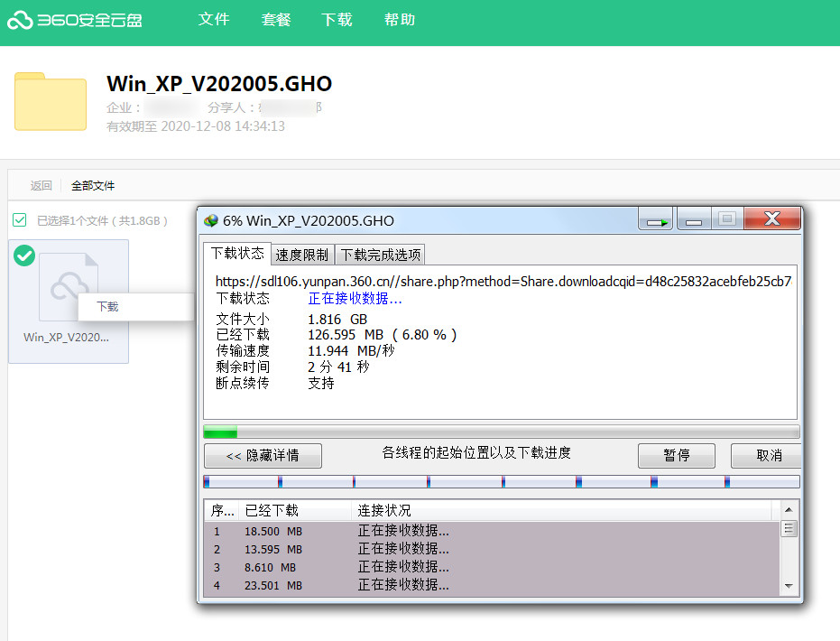
Task: Click the transfer speed 11.944 MB/秒
Action: pos(351,351)
